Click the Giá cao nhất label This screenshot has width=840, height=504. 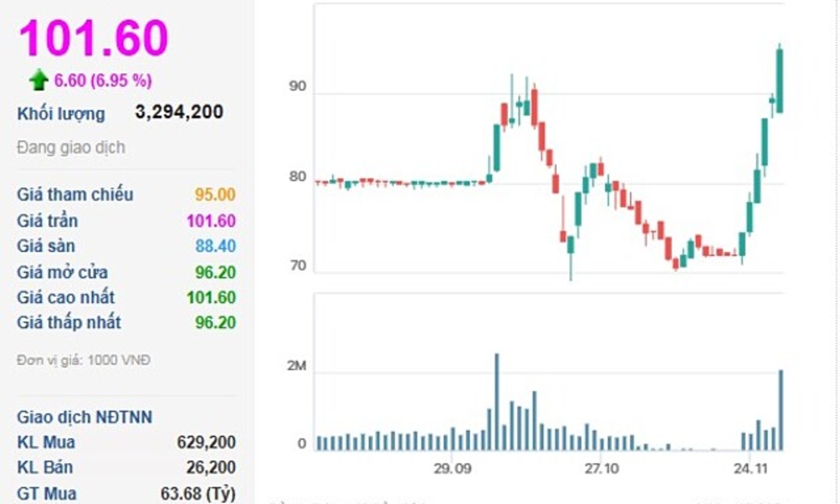66,298
